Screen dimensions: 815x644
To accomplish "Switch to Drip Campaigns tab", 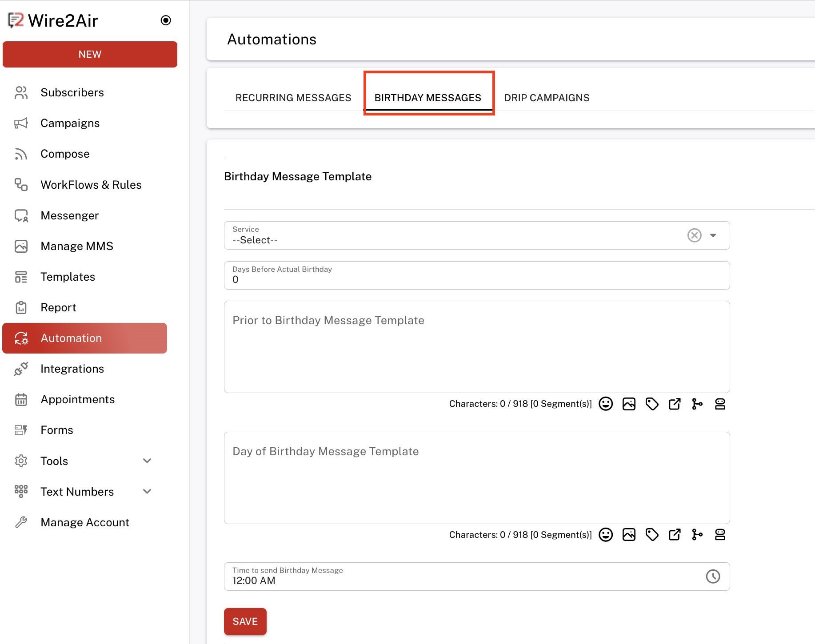I will (x=547, y=98).
